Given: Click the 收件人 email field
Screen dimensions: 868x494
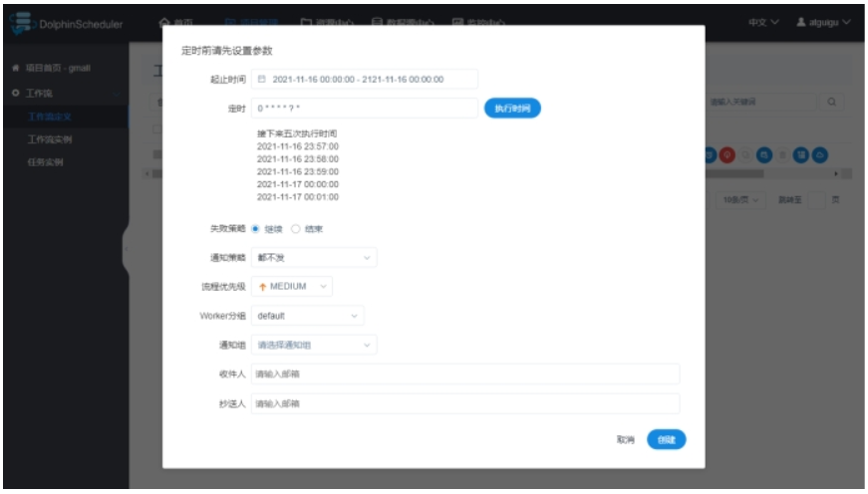Looking at the screenshot, I should [465, 373].
